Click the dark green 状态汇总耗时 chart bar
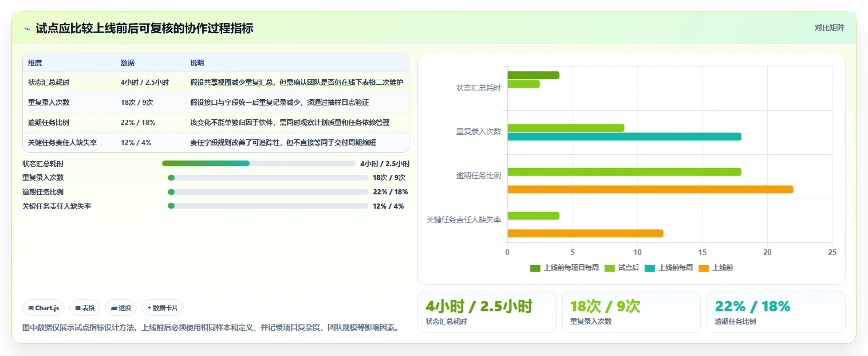The height and width of the screenshot is (356, 868). pos(533,75)
